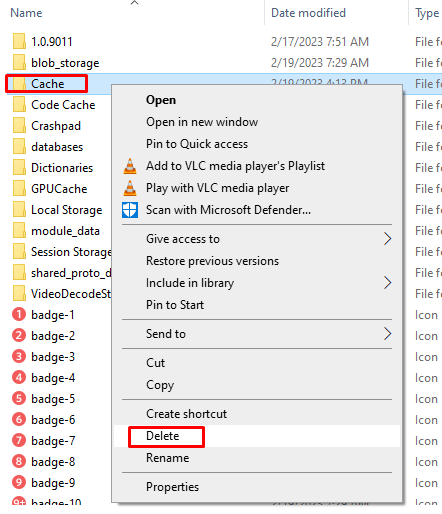Click the blob_storage folder icon

point(19,63)
